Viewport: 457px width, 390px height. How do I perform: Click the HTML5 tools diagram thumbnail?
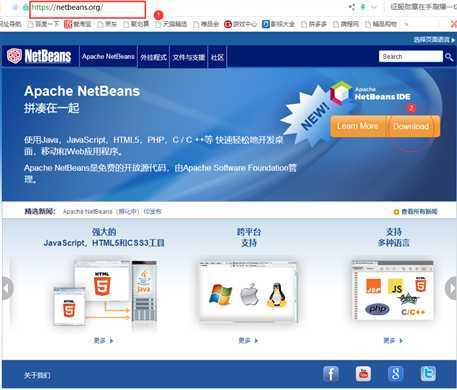105,292
